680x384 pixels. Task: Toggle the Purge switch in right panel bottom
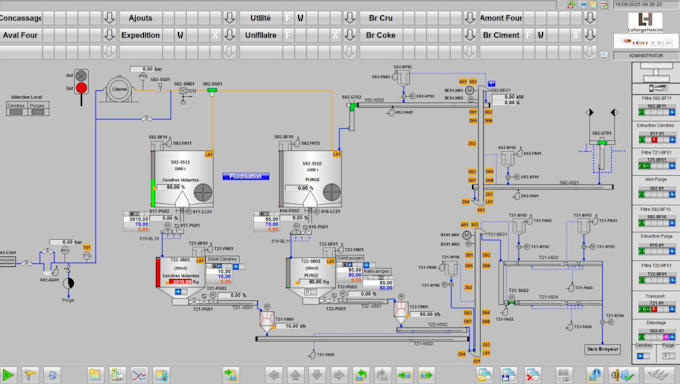(668, 356)
